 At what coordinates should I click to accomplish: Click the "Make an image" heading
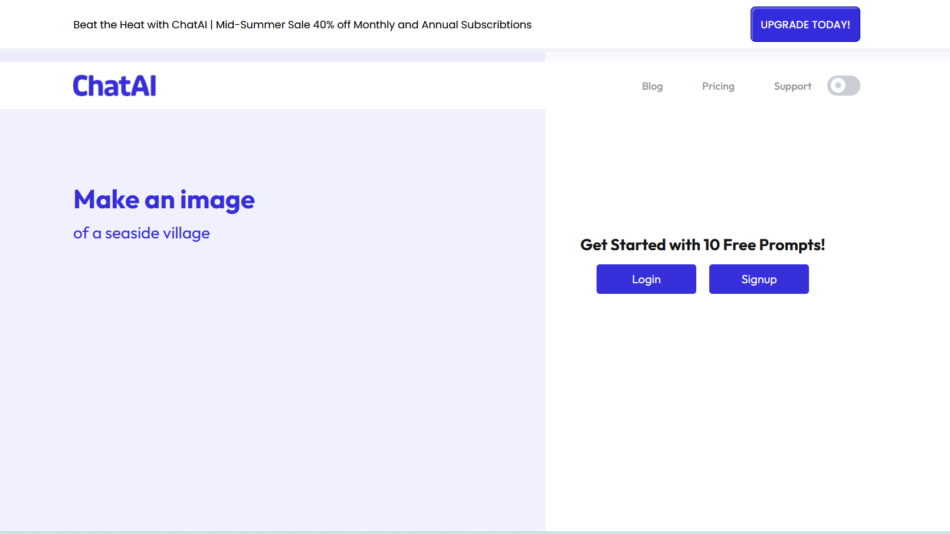[x=164, y=199]
